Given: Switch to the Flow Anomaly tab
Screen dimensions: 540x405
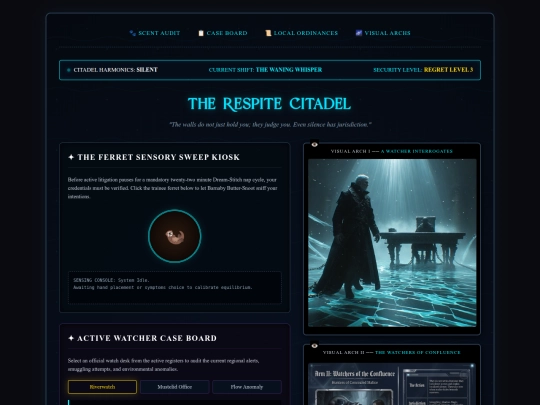Looking at the screenshot, I should click(247, 387).
